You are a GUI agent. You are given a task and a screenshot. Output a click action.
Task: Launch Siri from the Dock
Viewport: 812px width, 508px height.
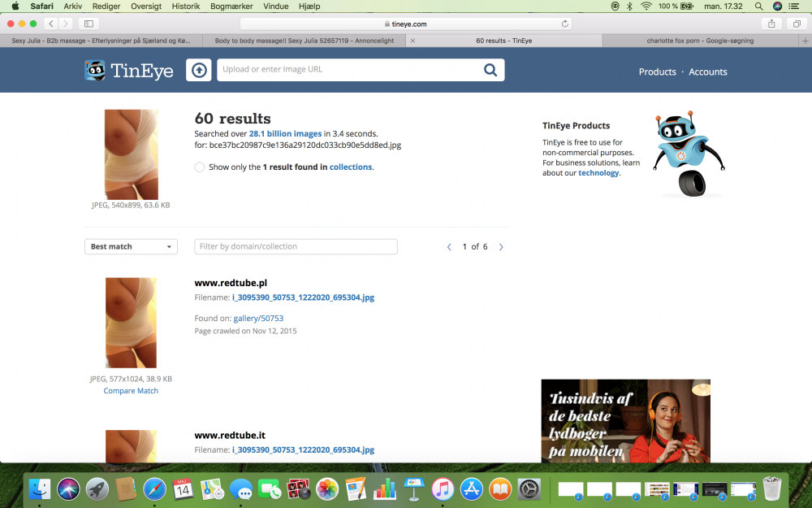[x=68, y=488]
